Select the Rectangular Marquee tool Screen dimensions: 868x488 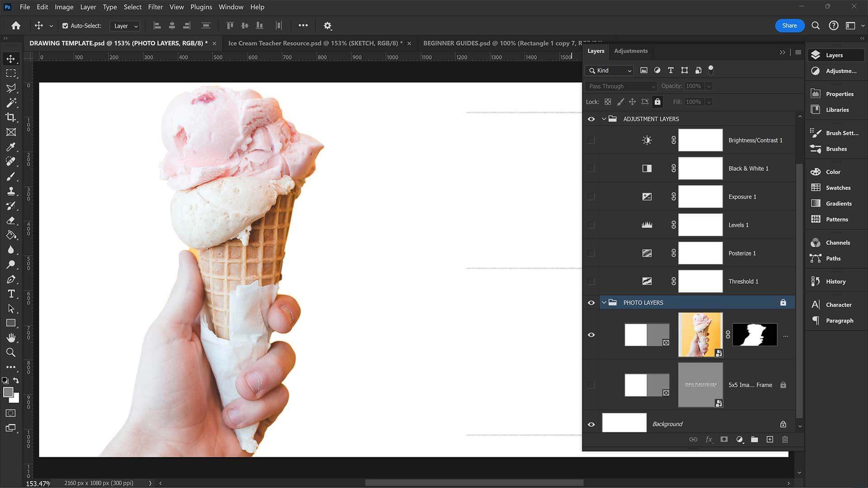coord(11,73)
